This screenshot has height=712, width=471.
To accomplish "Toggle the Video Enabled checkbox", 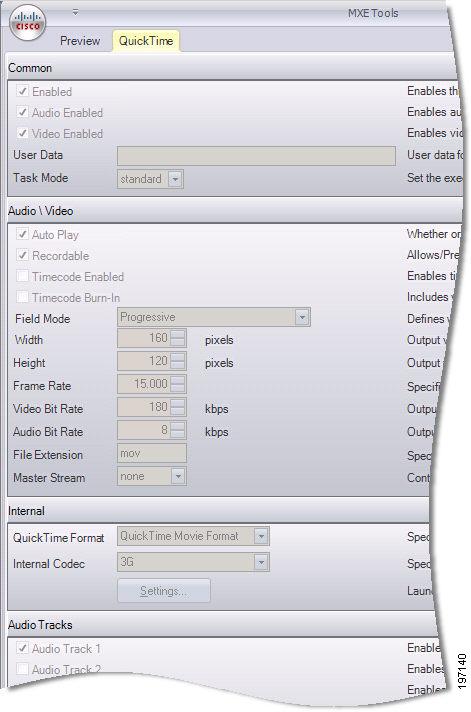I will click(22, 133).
